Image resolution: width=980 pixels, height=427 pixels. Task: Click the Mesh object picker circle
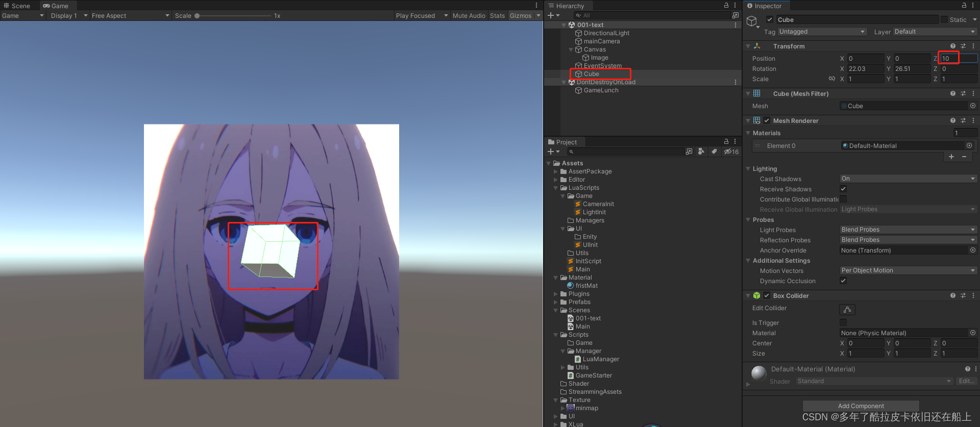pyautogui.click(x=973, y=106)
